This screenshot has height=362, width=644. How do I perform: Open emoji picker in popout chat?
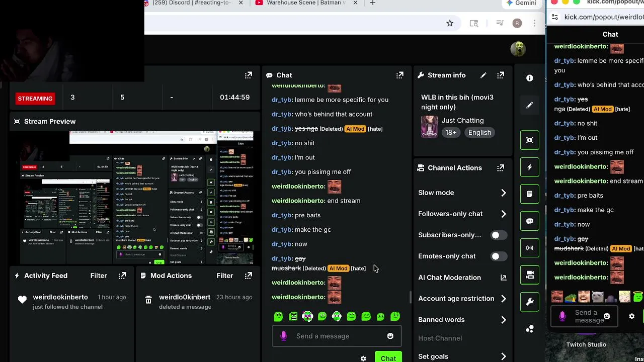pos(607,316)
